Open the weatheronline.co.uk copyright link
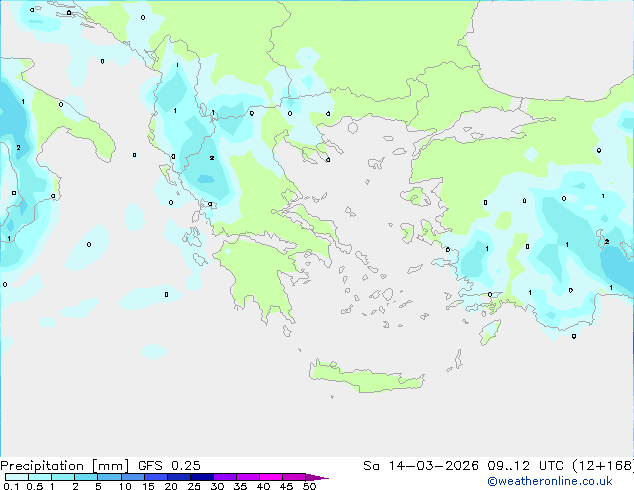This screenshot has height=490, width=634. click(550, 481)
